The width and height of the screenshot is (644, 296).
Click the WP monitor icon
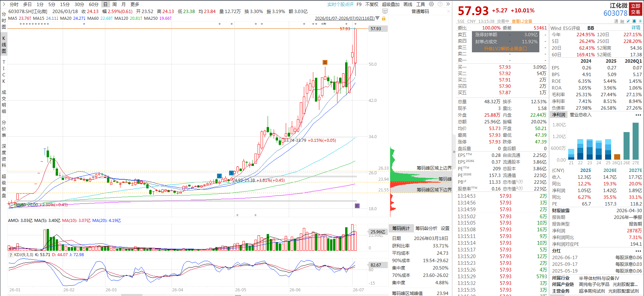click(x=385, y=11)
